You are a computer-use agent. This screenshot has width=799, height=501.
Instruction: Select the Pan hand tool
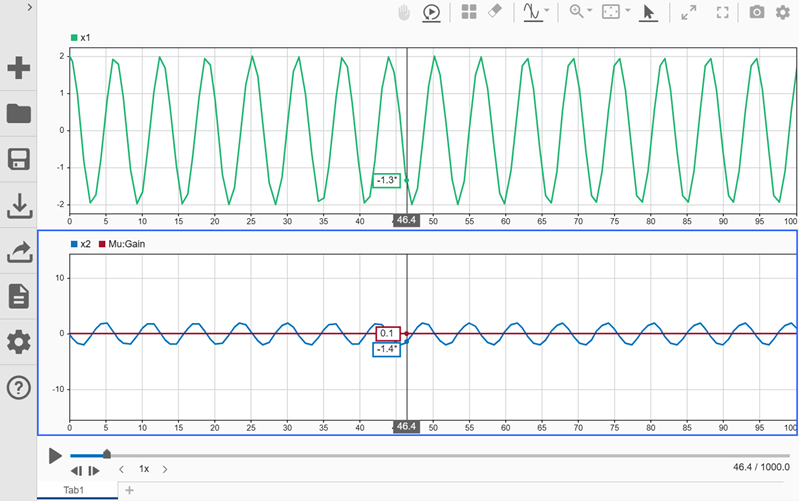[404, 12]
